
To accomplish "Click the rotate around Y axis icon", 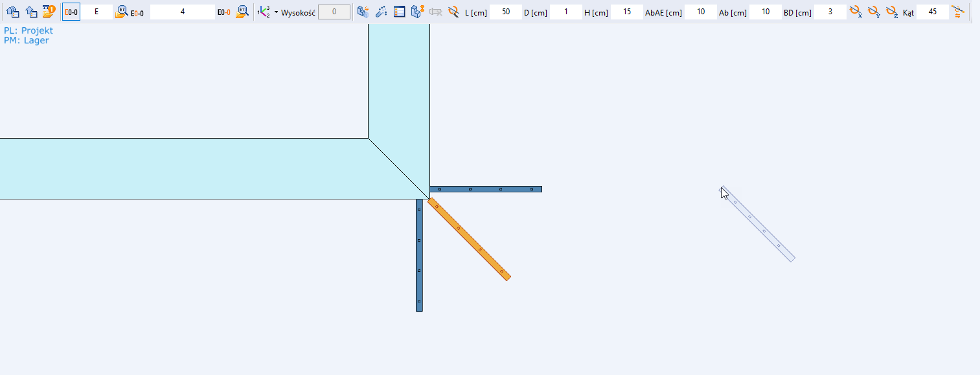I will point(874,12).
